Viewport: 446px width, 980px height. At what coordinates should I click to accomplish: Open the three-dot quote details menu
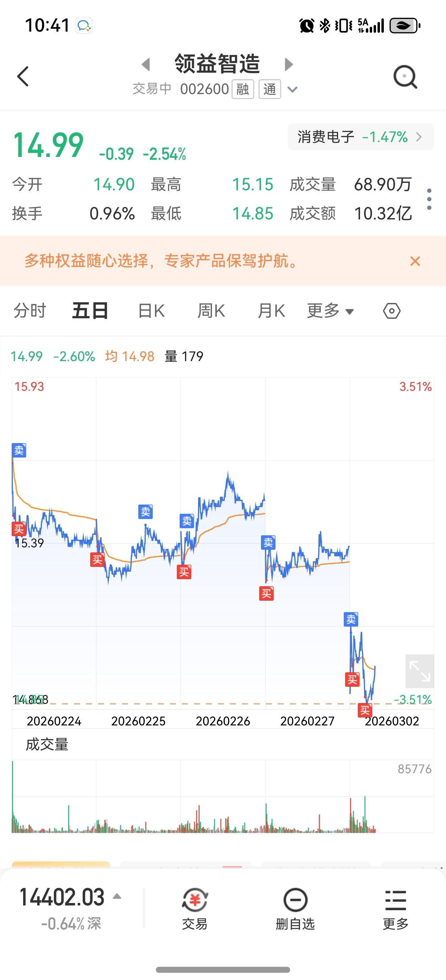(x=429, y=199)
